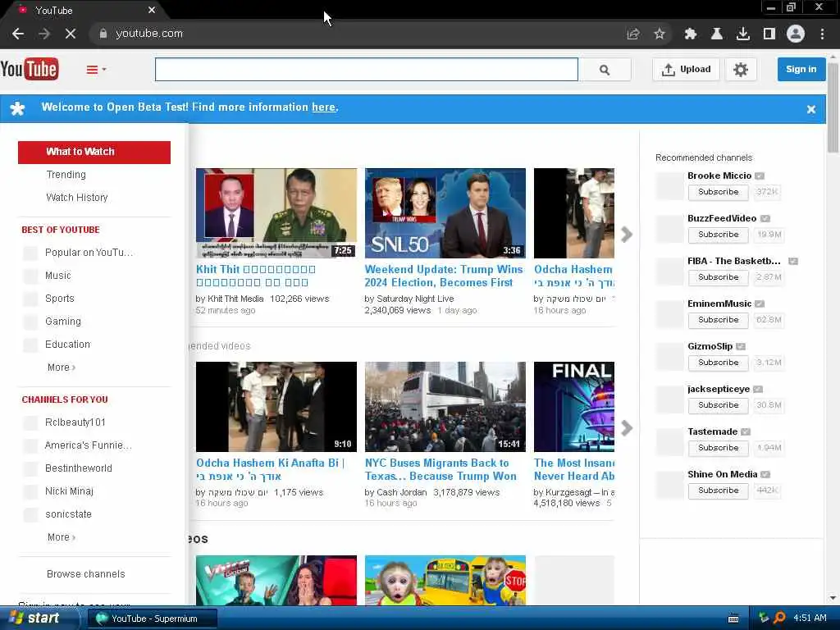Open browser extensions puzzle icon
Image resolution: width=840 pixels, height=630 pixels.
[691, 34]
